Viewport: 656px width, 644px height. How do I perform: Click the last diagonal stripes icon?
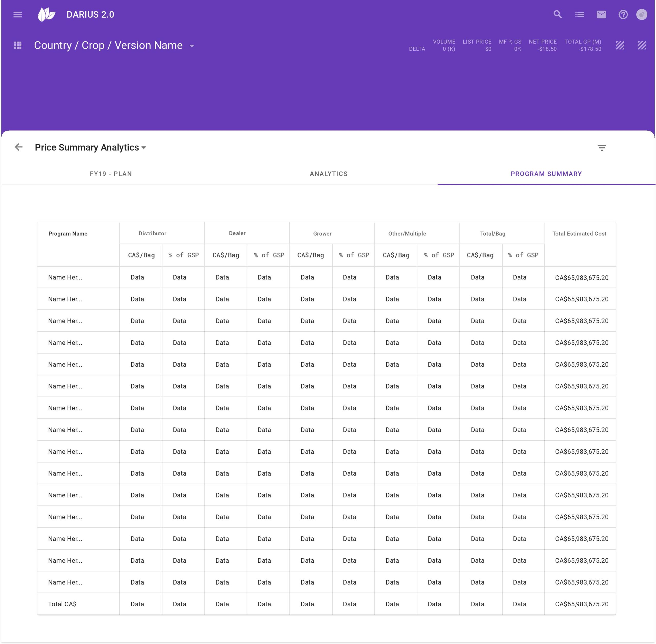[641, 45]
